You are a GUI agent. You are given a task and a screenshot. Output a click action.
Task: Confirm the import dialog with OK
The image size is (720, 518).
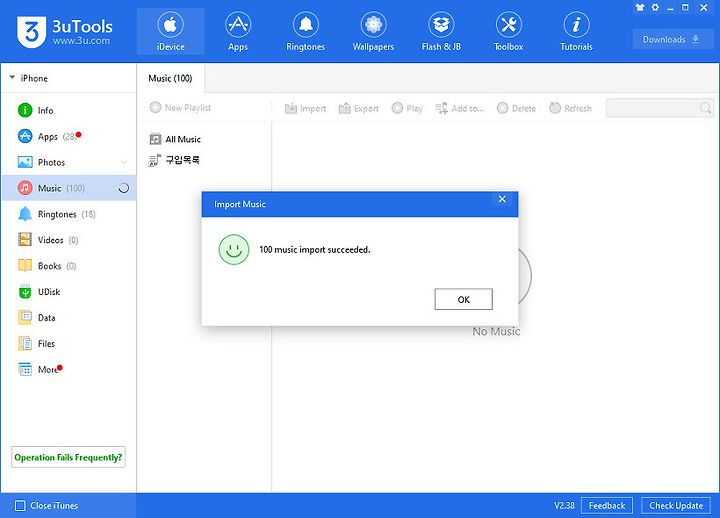463,299
